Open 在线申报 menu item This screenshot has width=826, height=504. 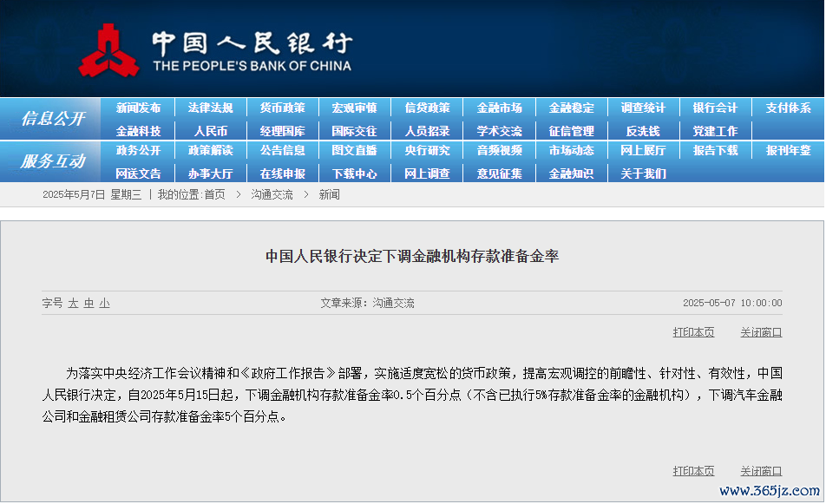click(282, 173)
